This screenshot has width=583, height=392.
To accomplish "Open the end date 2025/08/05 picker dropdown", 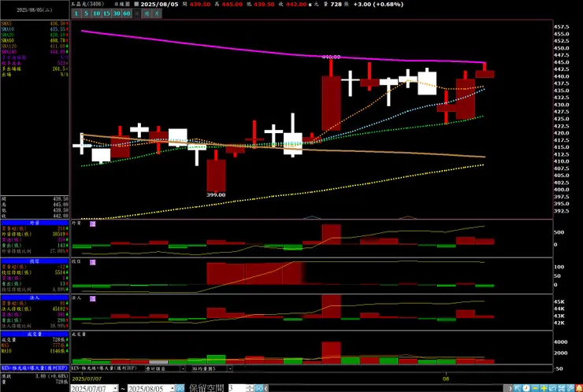I will pos(173,388).
